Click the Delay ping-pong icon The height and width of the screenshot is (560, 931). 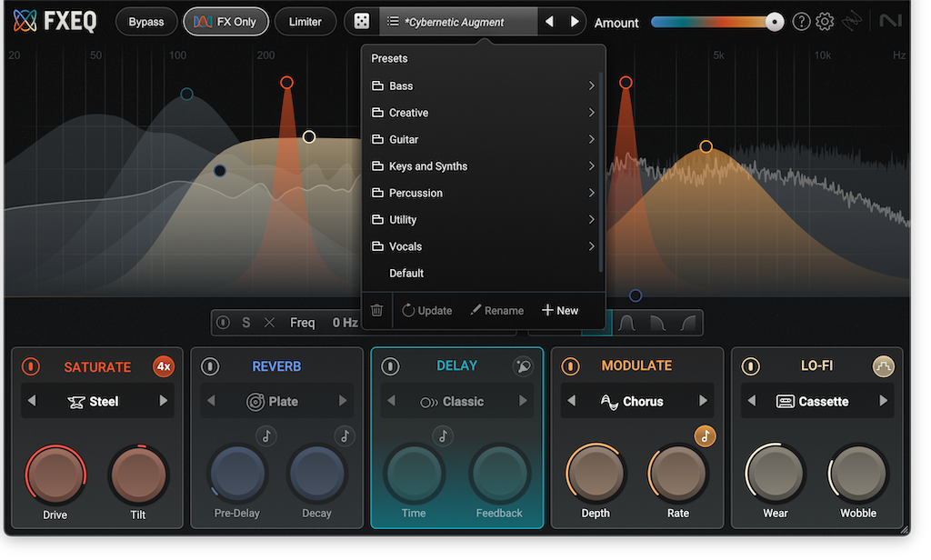tap(523, 365)
